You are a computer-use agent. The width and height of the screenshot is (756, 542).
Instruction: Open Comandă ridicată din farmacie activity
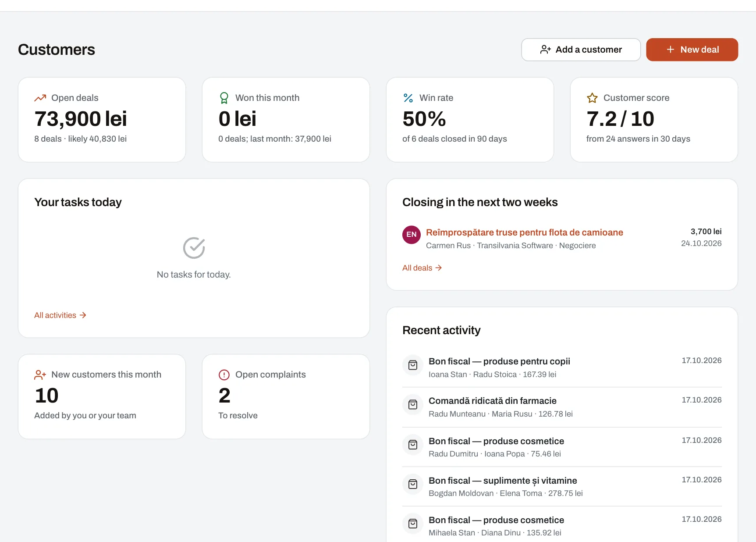coord(493,401)
